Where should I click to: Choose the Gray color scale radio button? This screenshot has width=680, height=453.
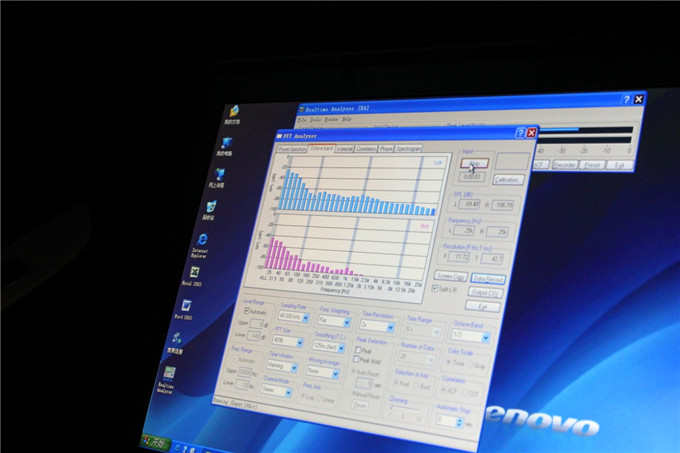coord(470,365)
